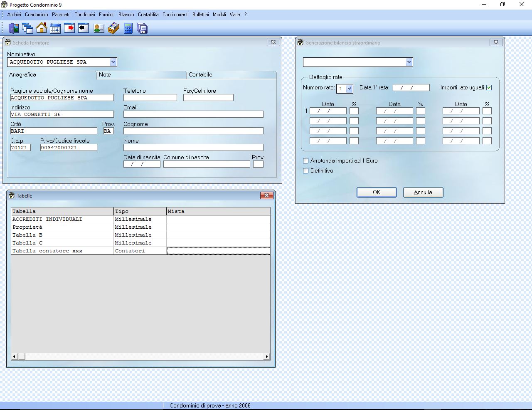Image resolution: width=532 pixels, height=410 pixels.
Task: Click the OK button
Action: pos(377,192)
